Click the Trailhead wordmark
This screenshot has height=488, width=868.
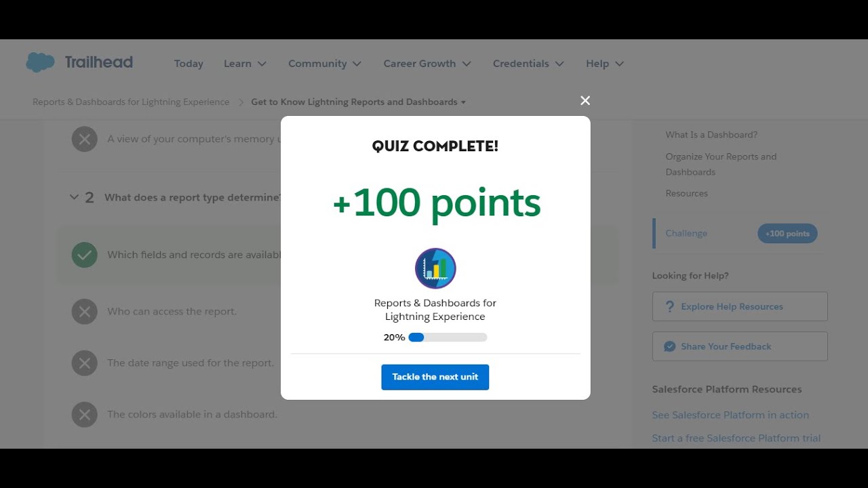(99, 62)
